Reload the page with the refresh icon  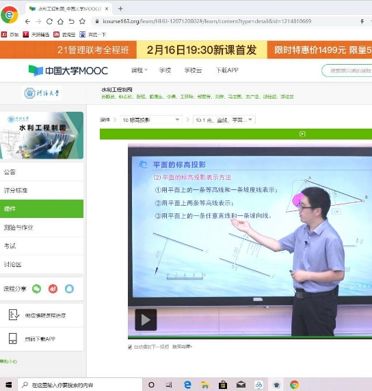[49, 21]
